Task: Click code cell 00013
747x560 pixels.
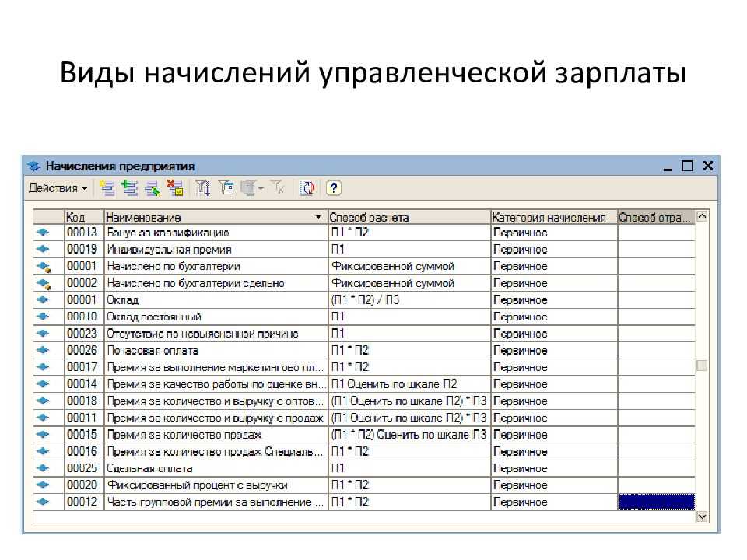Action: (x=84, y=233)
